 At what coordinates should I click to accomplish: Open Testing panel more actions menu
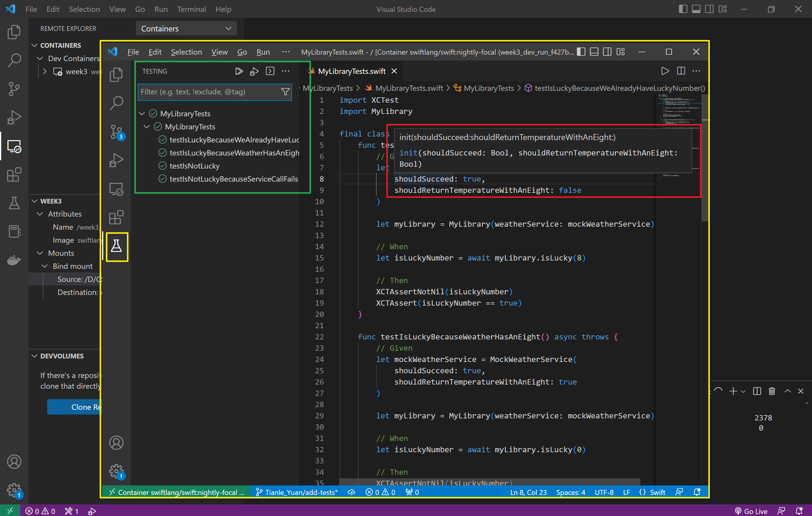(286, 71)
